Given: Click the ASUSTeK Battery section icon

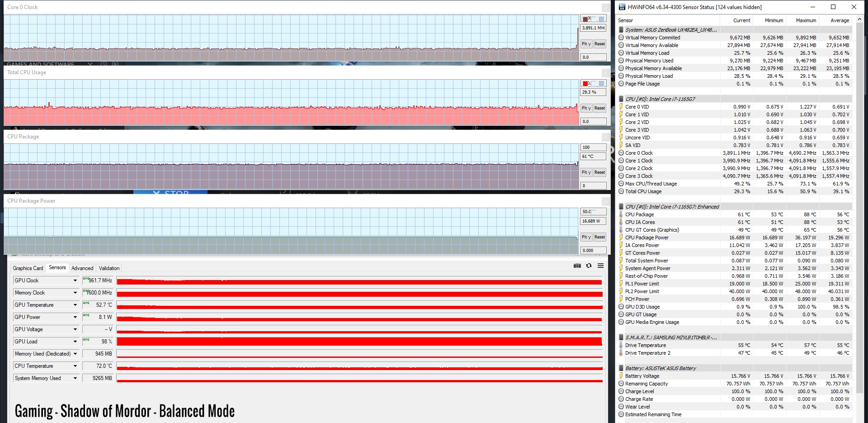Looking at the screenshot, I should [621, 368].
